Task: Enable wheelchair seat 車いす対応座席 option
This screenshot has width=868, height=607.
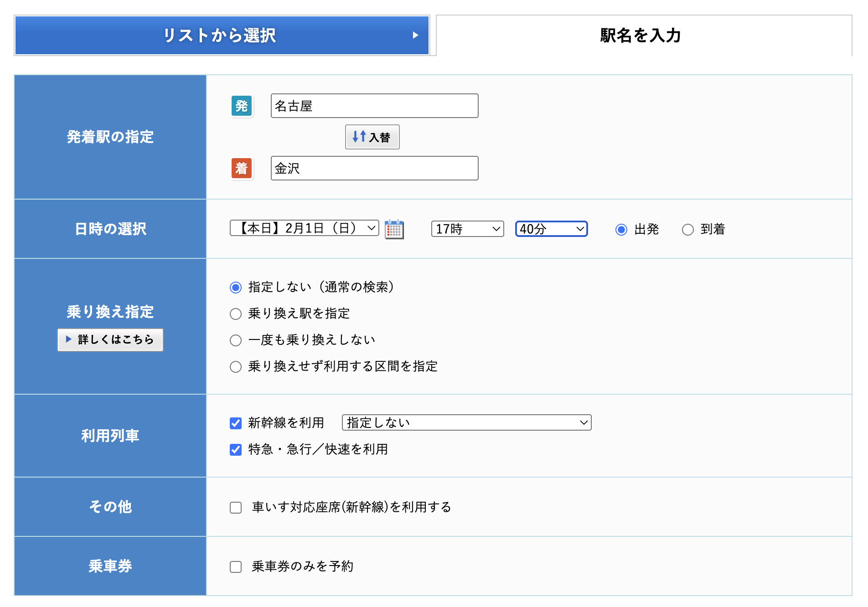Action: pyautogui.click(x=235, y=507)
